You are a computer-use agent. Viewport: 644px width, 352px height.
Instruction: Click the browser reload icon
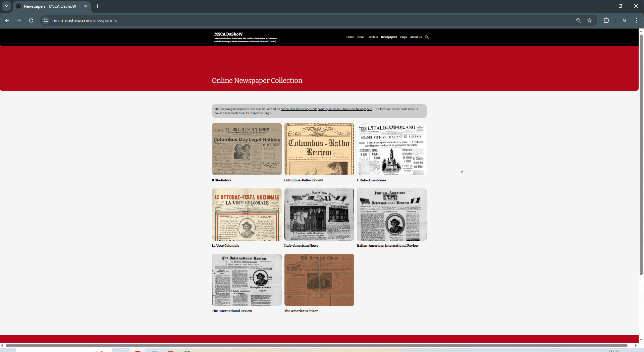(x=31, y=20)
